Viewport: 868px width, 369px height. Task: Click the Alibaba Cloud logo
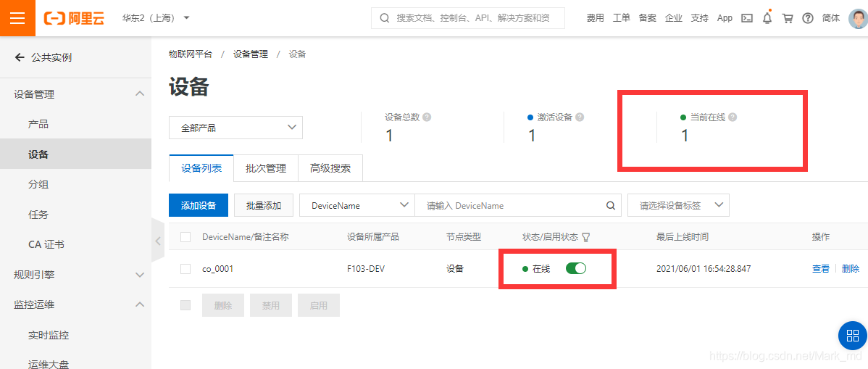click(74, 17)
